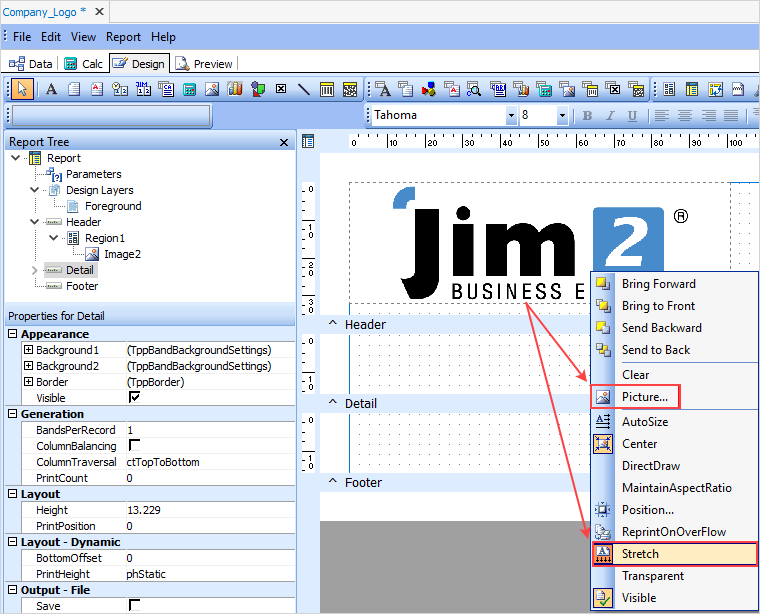Open the Tahoma font name dropdown
This screenshot has height=614, width=760.
click(x=511, y=116)
